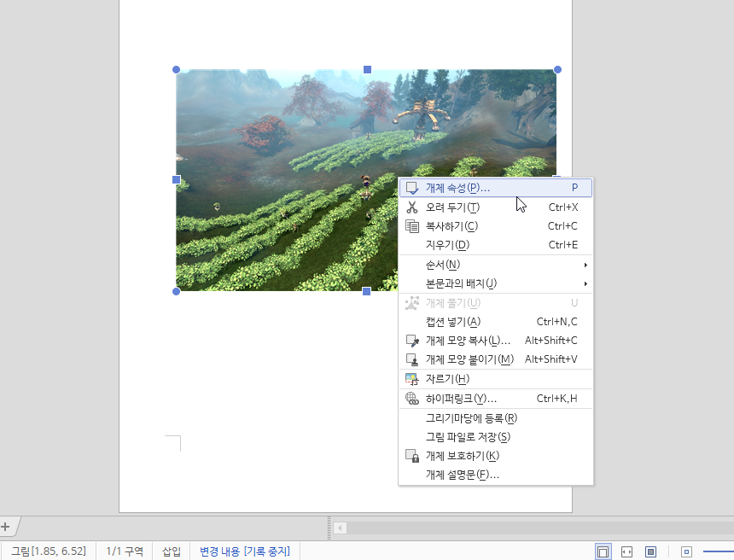Click the top-middle square handle of picture
The height and width of the screenshot is (560, 734).
point(368,69)
